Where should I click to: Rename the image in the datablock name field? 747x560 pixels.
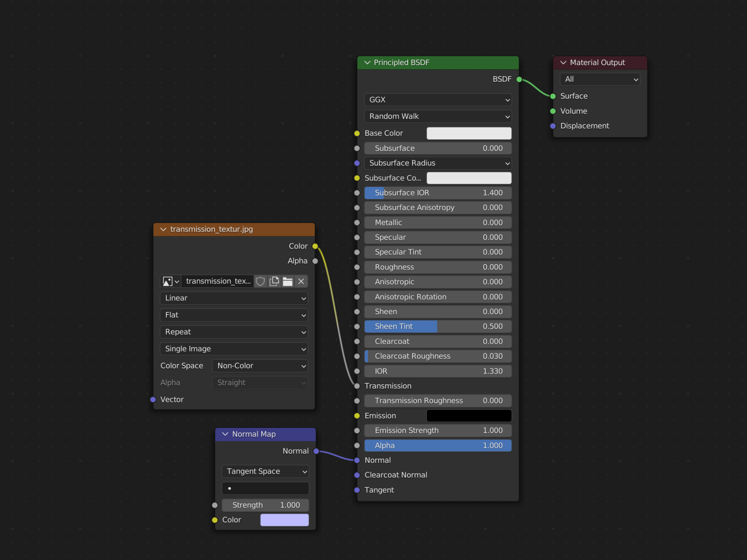pos(217,281)
